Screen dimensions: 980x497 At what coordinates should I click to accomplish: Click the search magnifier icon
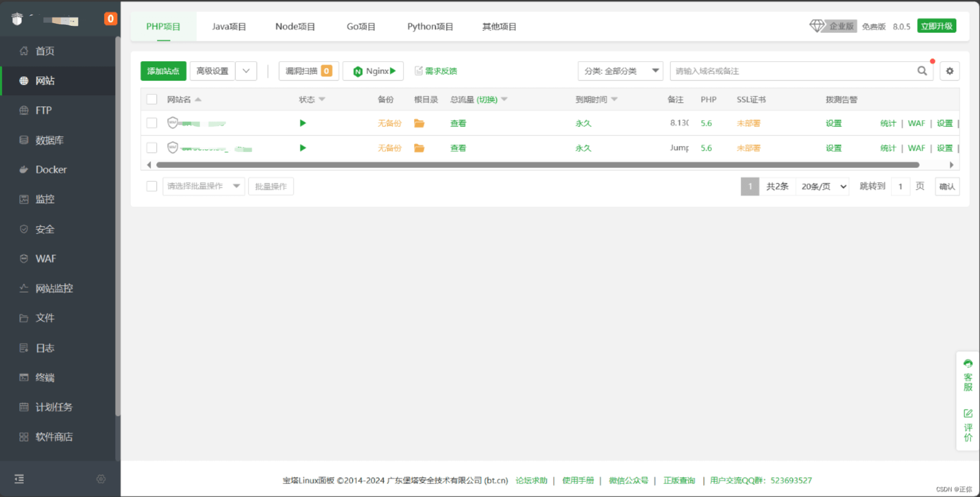point(922,71)
